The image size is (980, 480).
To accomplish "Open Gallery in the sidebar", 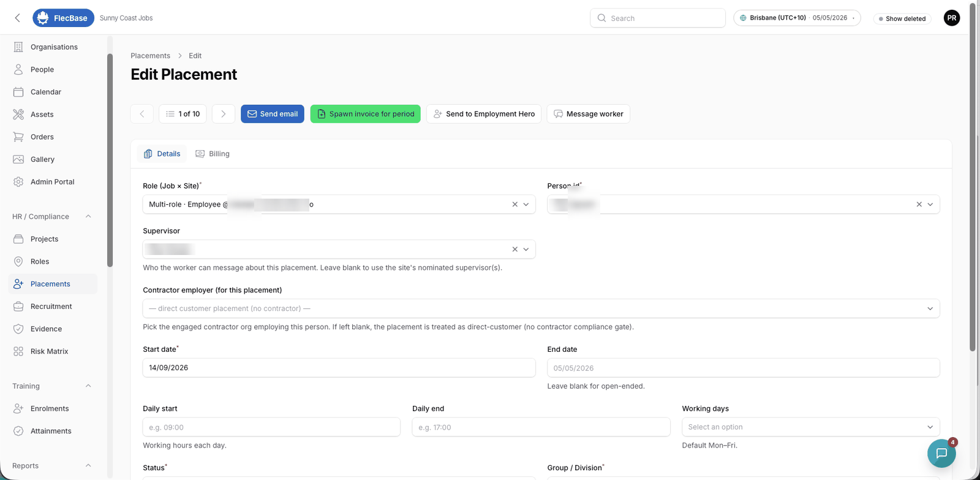I will click(x=53, y=159).
